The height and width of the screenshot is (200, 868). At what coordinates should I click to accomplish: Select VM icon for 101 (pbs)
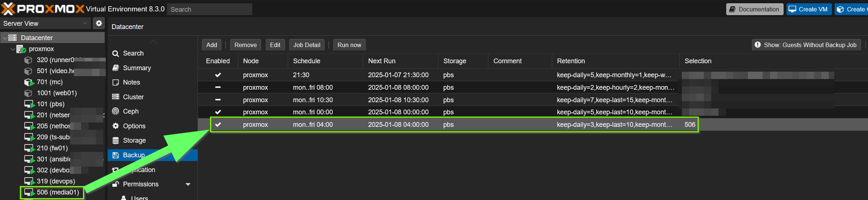tap(29, 104)
